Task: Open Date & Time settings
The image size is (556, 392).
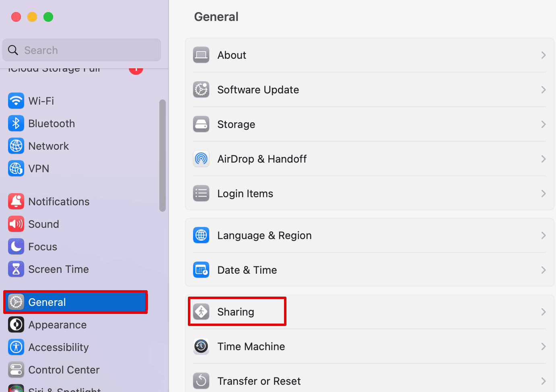Action: point(247,270)
